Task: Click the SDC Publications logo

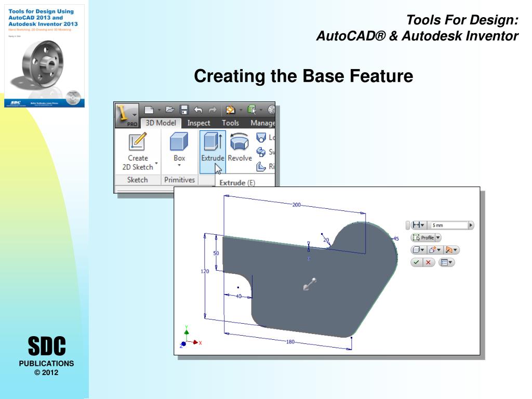Action: tap(46, 355)
